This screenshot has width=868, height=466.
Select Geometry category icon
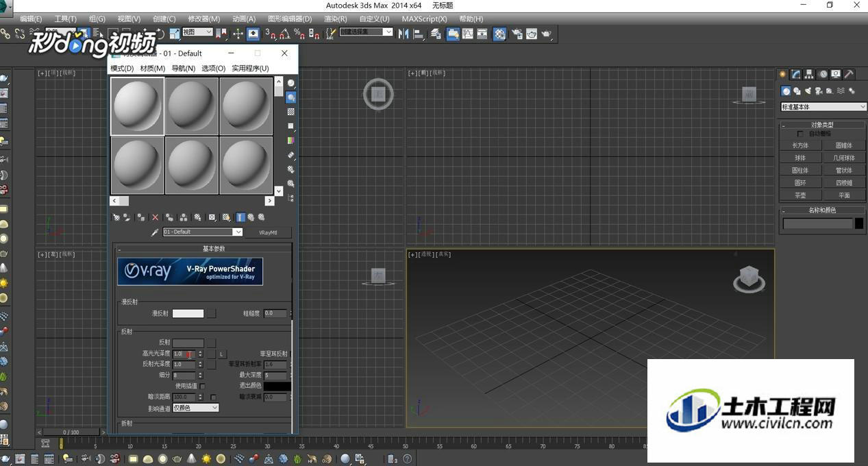click(786, 91)
